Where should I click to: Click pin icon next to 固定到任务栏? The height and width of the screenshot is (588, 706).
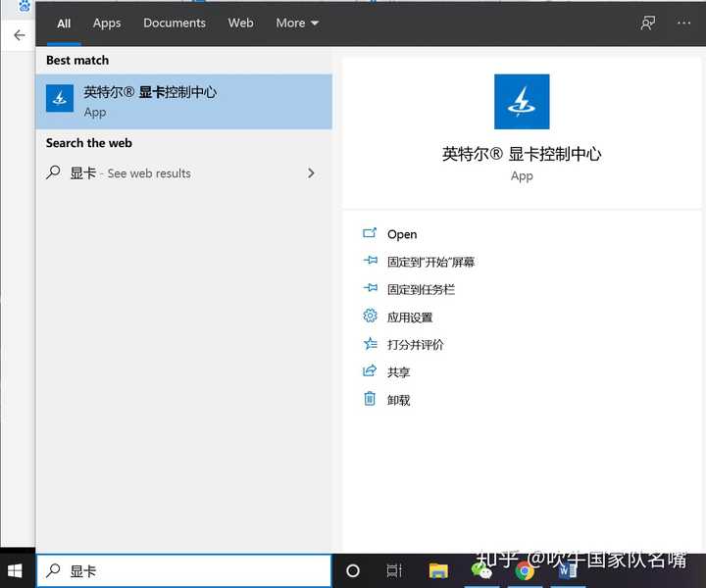(x=370, y=288)
